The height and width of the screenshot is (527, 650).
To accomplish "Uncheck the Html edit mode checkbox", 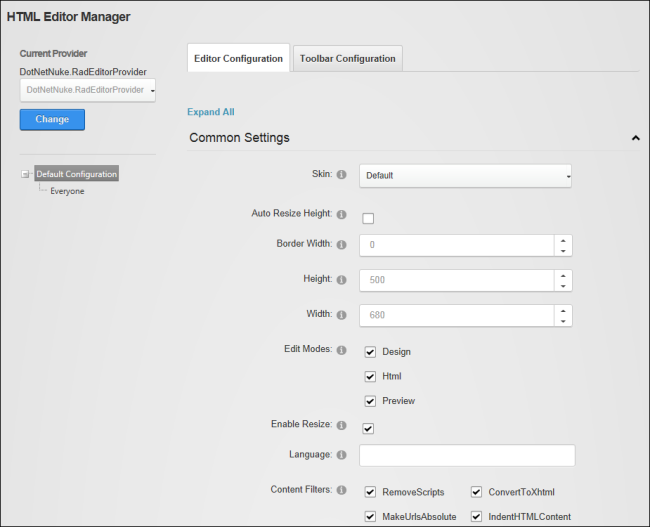I will tap(370, 376).
